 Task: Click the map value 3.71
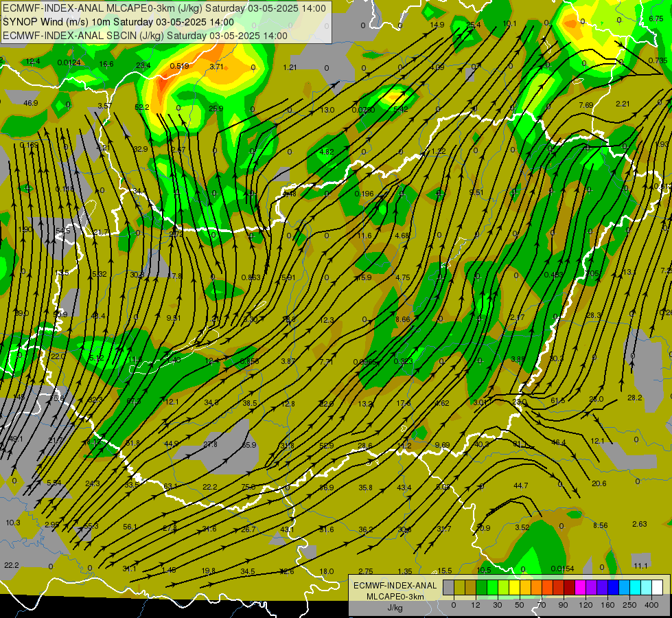click(216, 67)
